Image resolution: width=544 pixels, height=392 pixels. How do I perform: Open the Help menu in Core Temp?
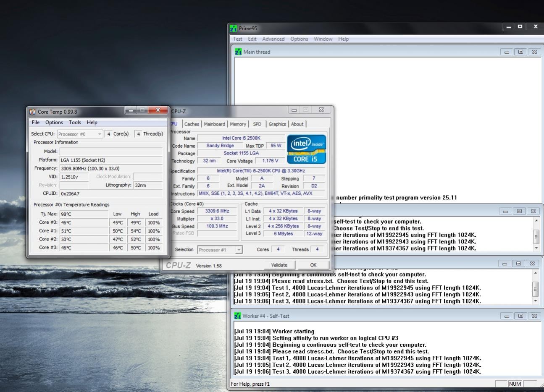(x=92, y=123)
